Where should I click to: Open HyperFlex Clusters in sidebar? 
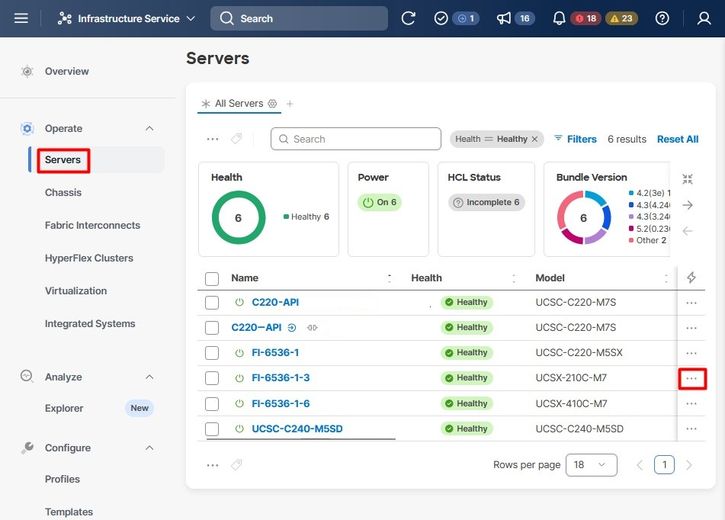click(x=89, y=258)
